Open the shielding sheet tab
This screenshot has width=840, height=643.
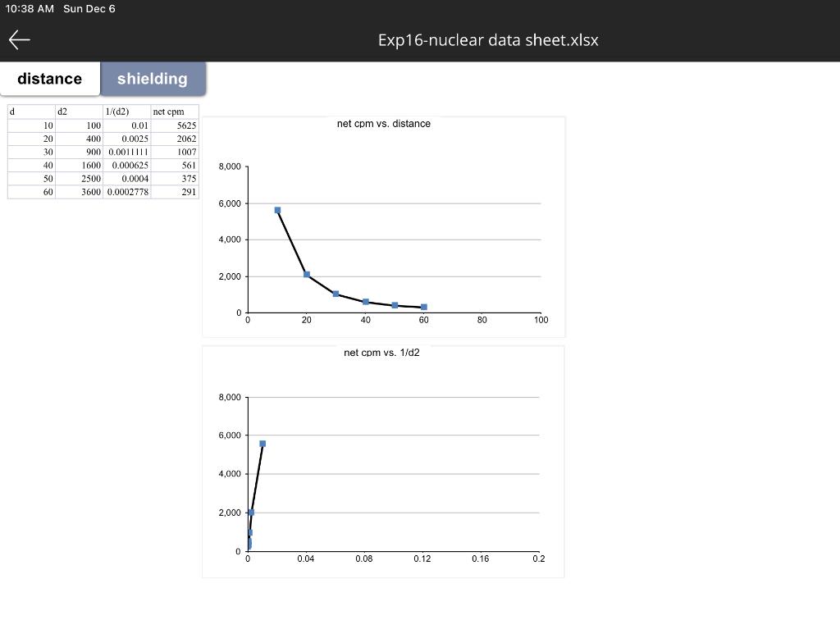point(153,79)
